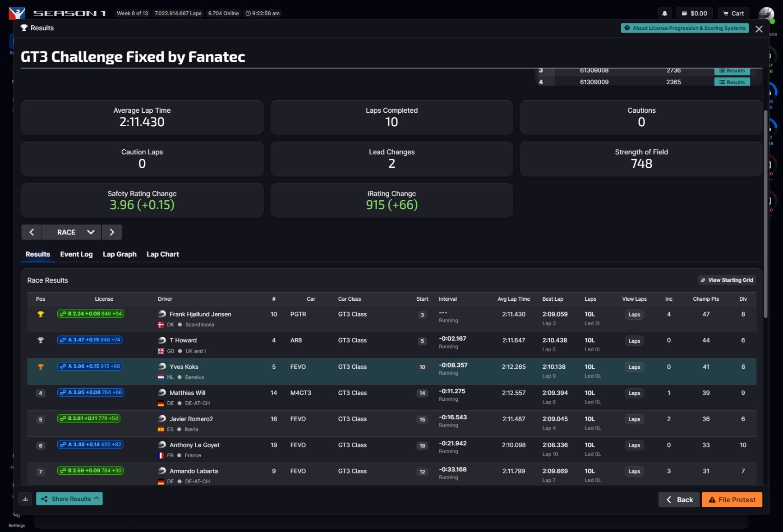Open the user profile avatar
Viewport: 783px width, 532px height.
tap(766, 14)
